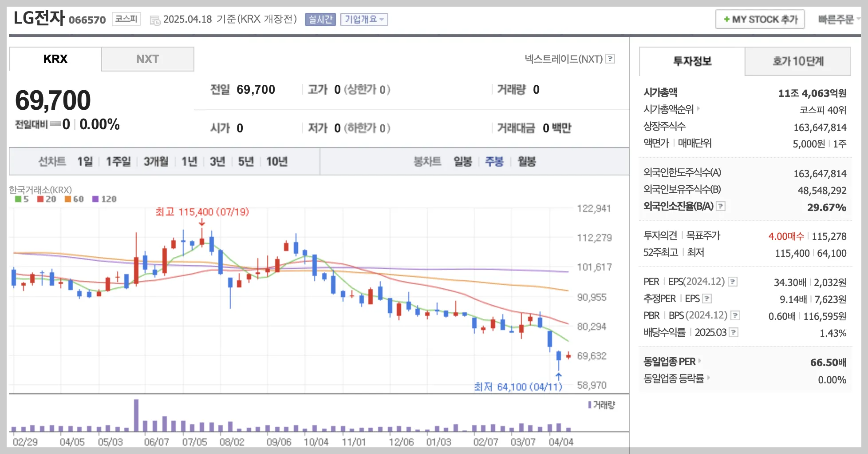Click the 120-day moving average purple swatch

click(95, 199)
